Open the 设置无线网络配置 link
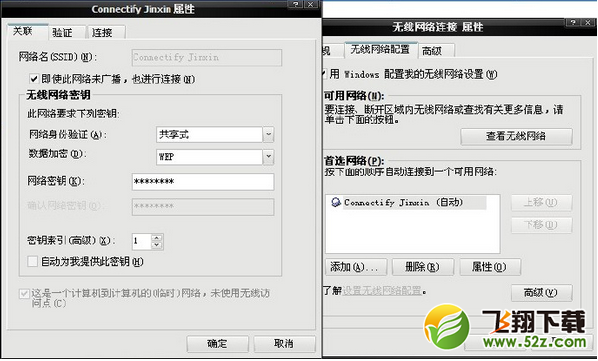The width and height of the screenshot is (598, 361). pos(382,291)
